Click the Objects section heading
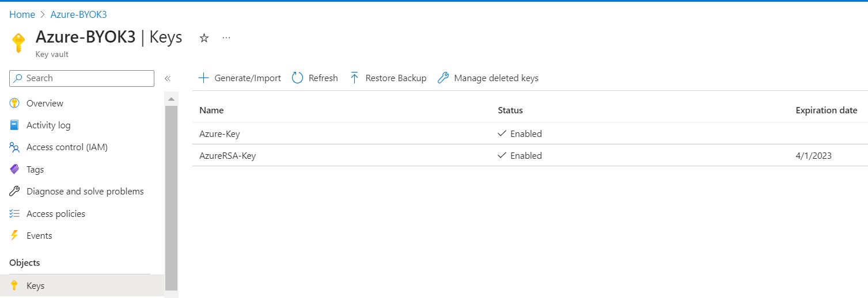This screenshot has width=868, height=298. tap(25, 263)
